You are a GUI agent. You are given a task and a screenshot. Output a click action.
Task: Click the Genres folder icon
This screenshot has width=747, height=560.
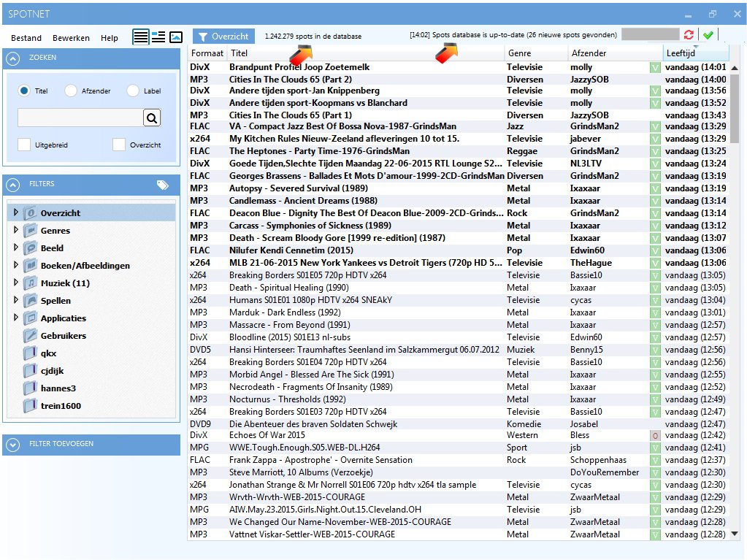[31, 231]
